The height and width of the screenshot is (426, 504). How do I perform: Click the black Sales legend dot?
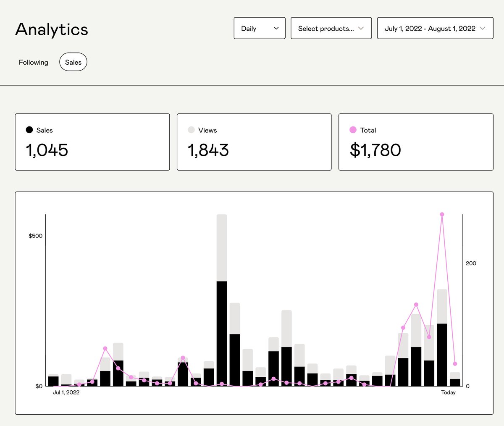tap(29, 130)
